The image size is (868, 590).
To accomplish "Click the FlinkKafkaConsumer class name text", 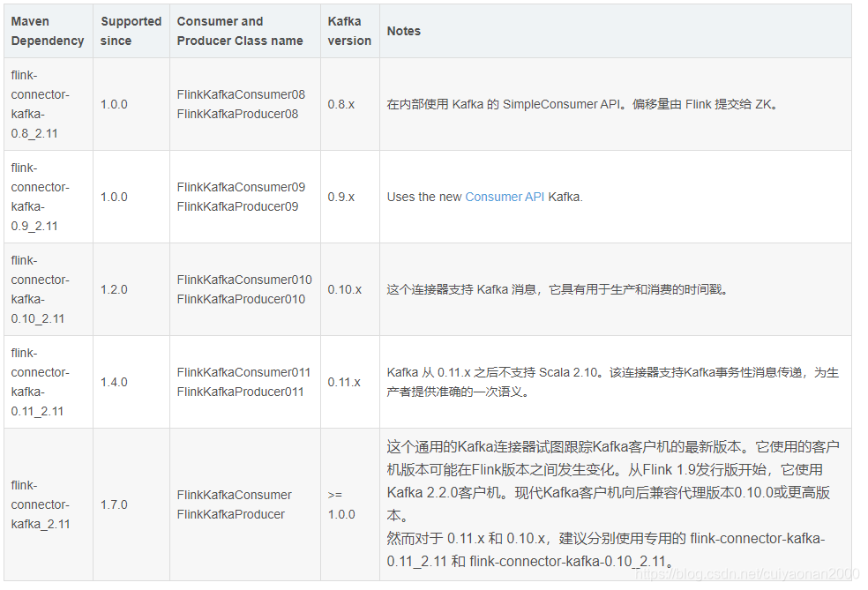I will [x=235, y=495].
